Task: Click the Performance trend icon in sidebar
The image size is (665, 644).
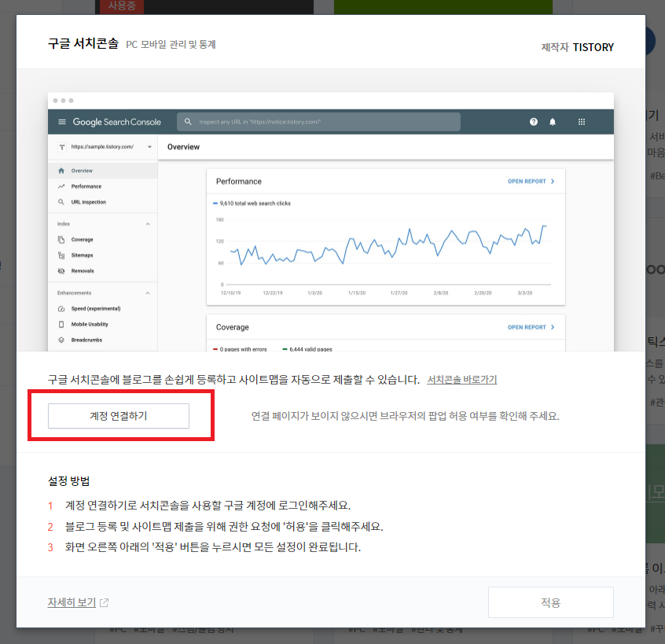Action: pos(61,186)
